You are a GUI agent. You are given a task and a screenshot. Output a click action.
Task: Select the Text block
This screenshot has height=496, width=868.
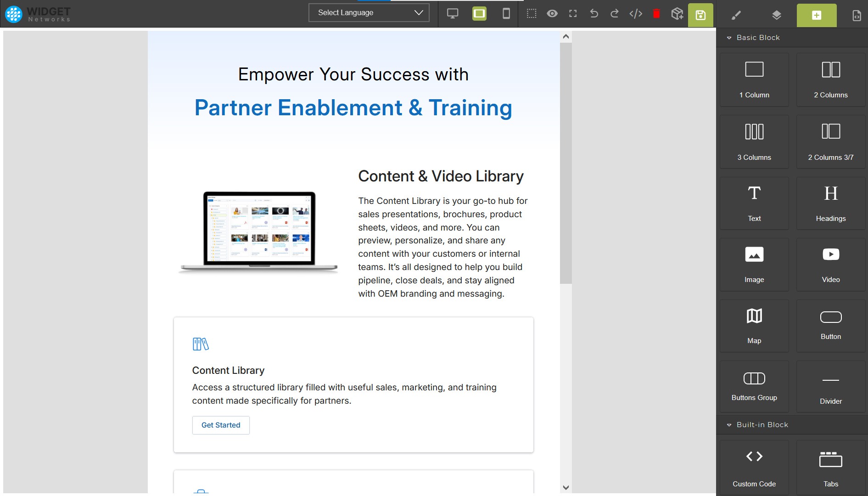(x=754, y=203)
